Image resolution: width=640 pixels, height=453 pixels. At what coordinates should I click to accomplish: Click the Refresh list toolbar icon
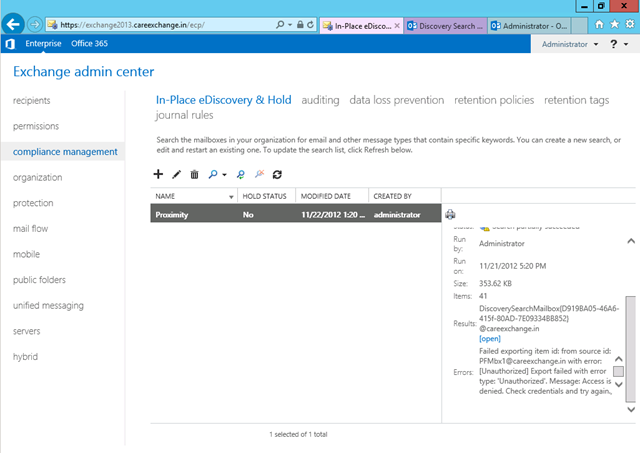tap(277, 175)
